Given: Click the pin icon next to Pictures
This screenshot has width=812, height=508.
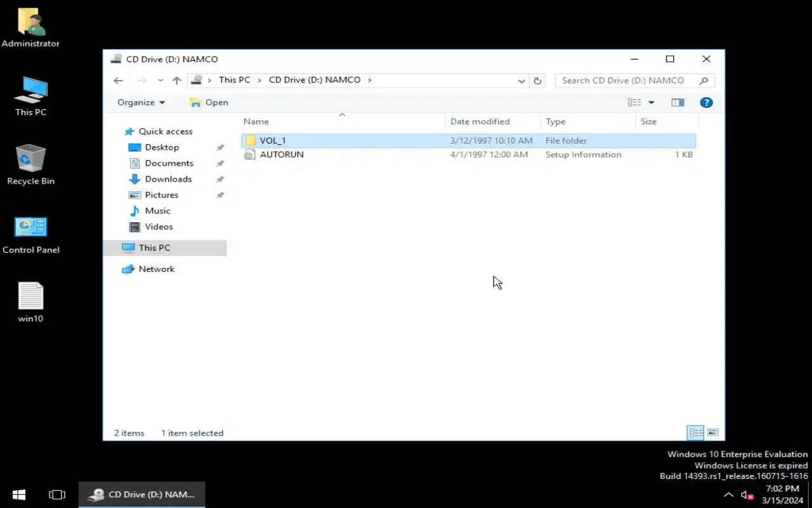Looking at the screenshot, I should [x=220, y=195].
